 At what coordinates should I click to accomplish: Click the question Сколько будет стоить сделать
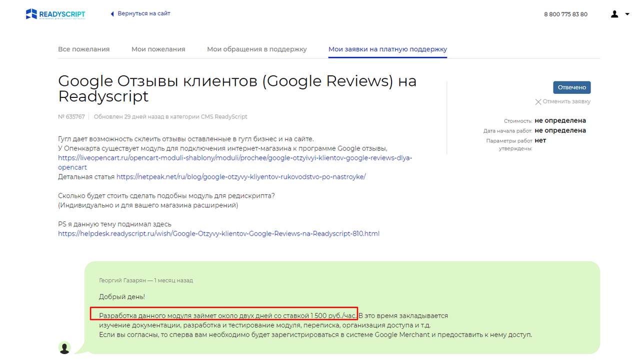click(x=166, y=196)
